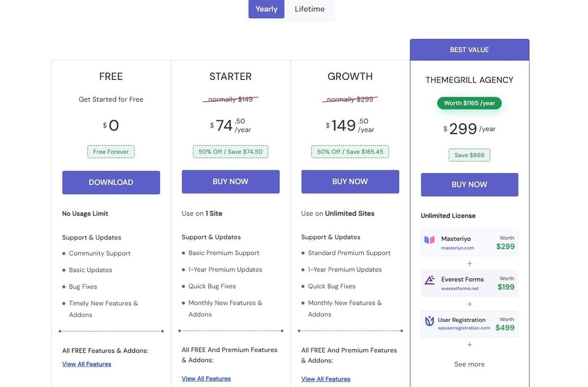Click Timely New Features & Addons item
Viewport: 588px width, 387px height.
(x=103, y=309)
